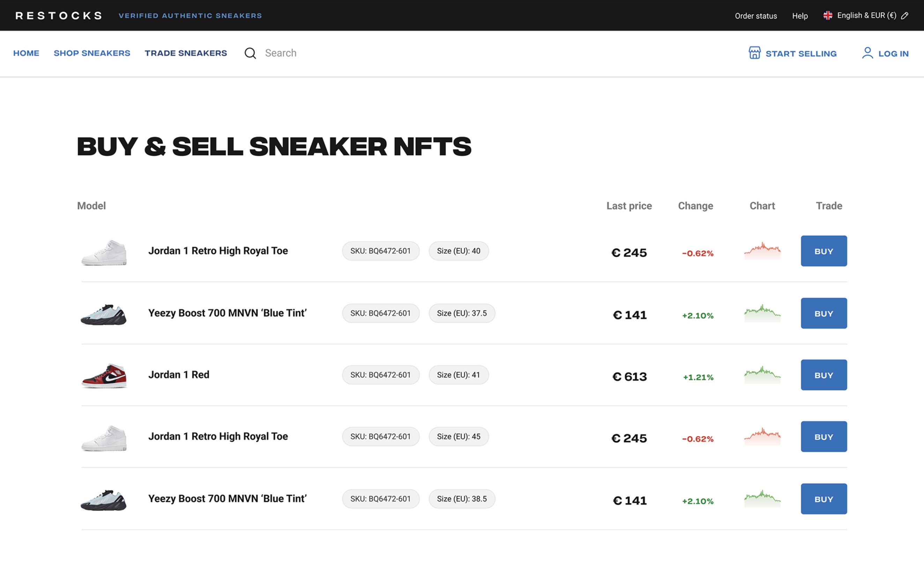The image size is (924, 569).
Task: Click the pencil edit icon for language
Action: click(x=905, y=15)
